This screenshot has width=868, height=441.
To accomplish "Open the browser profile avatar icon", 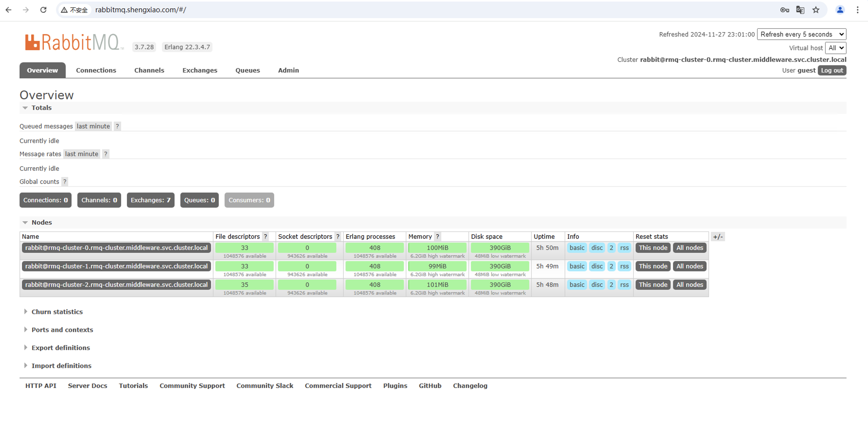I will click(x=840, y=10).
